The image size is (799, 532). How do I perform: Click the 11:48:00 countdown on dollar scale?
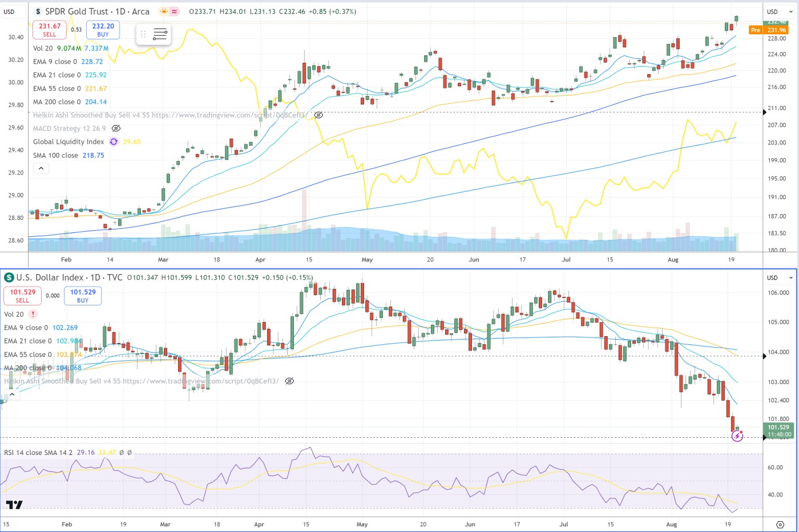[779, 434]
